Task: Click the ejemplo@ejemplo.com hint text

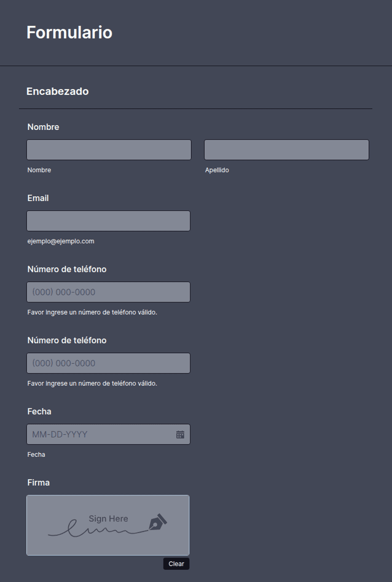Action: pos(61,241)
